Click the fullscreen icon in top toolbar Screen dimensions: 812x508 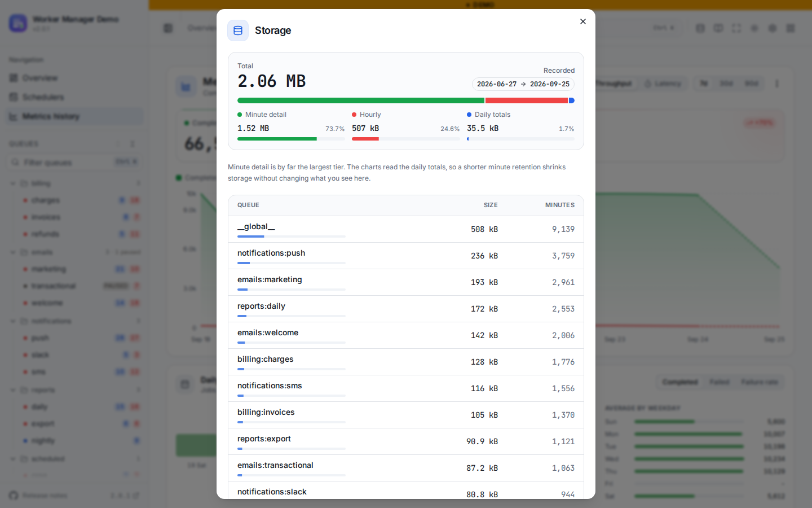click(x=736, y=28)
